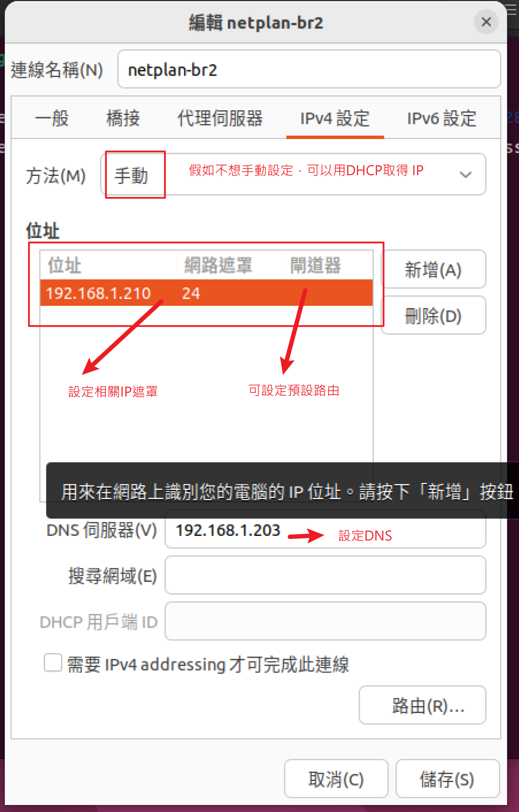
Task: Close the netplan-br2 editing dialog
Action: click(486, 22)
